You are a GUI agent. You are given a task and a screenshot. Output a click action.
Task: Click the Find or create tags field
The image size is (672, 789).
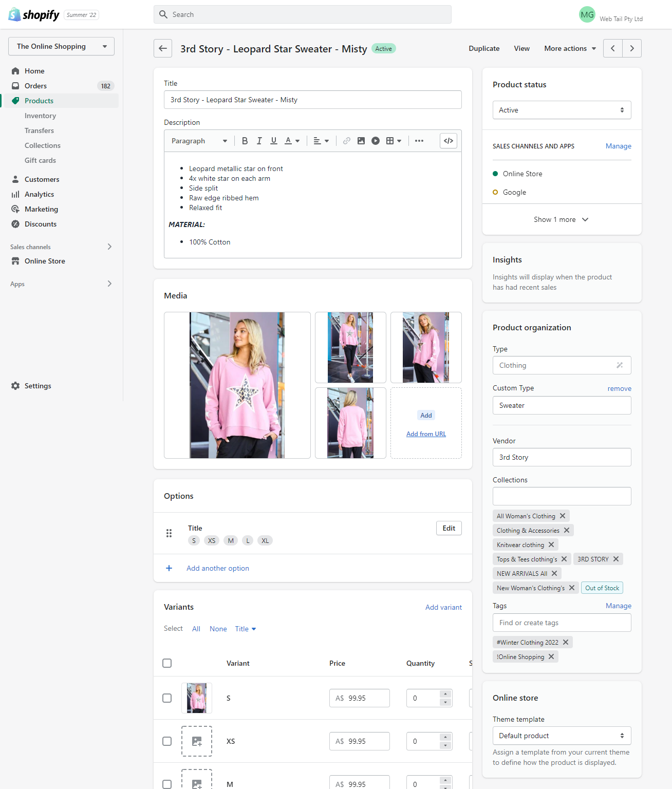pyautogui.click(x=562, y=623)
